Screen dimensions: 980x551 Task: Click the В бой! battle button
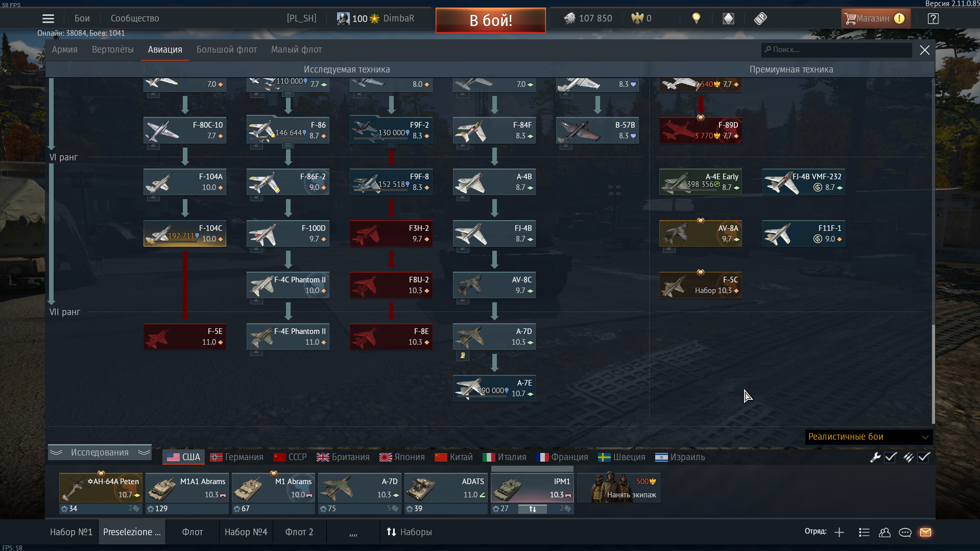click(x=491, y=20)
